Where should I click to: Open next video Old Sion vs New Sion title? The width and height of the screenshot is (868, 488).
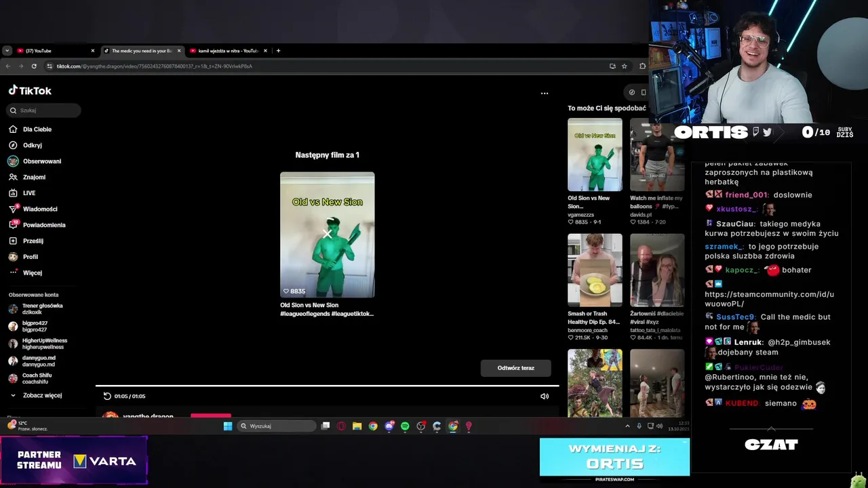point(327,309)
